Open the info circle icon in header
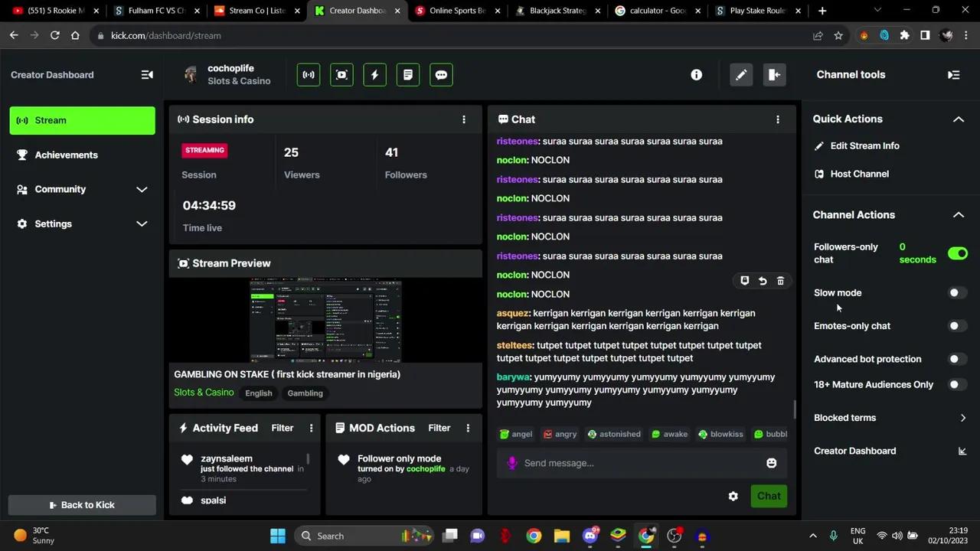The height and width of the screenshot is (551, 980). 696,75
